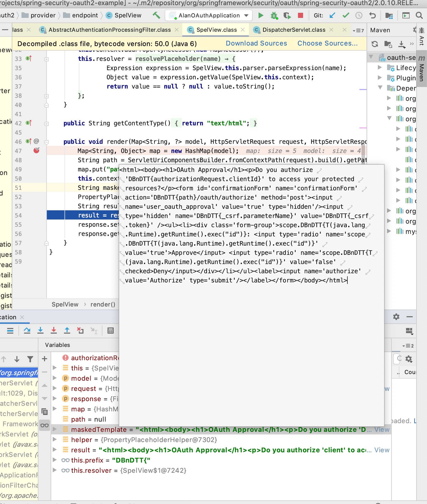Step out with the up arrow
Viewport: 427px width, 504px height.
point(67,331)
